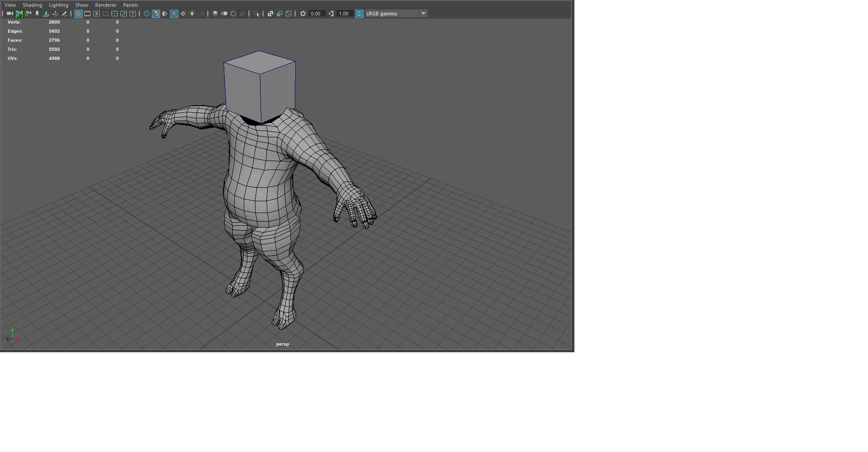
Task: Click the Isolate Select icon
Action: click(256, 14)
